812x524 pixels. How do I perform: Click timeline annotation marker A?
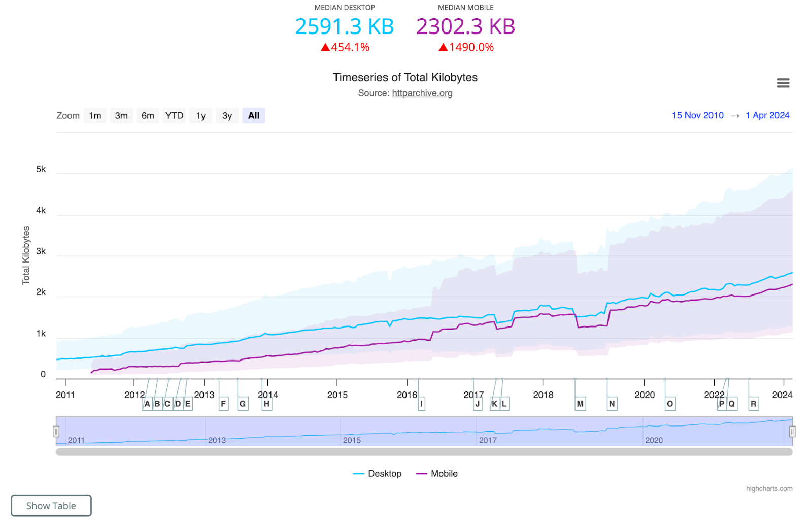point(147,403)
